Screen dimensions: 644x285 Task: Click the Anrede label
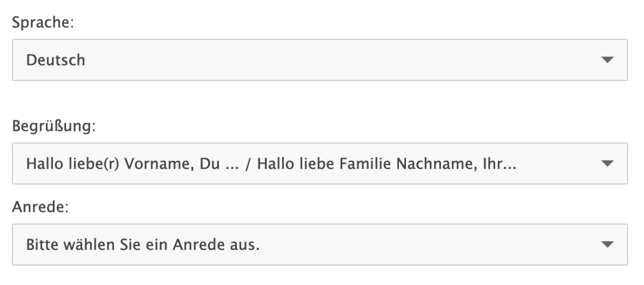click(x=40, y=207)
